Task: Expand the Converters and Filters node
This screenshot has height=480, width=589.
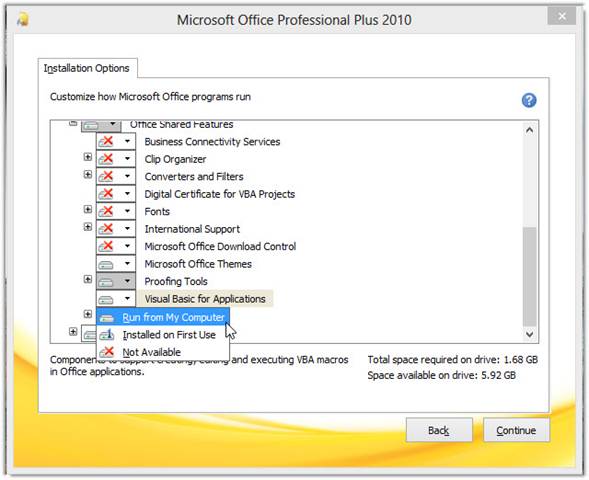Action: pos(88,174)
